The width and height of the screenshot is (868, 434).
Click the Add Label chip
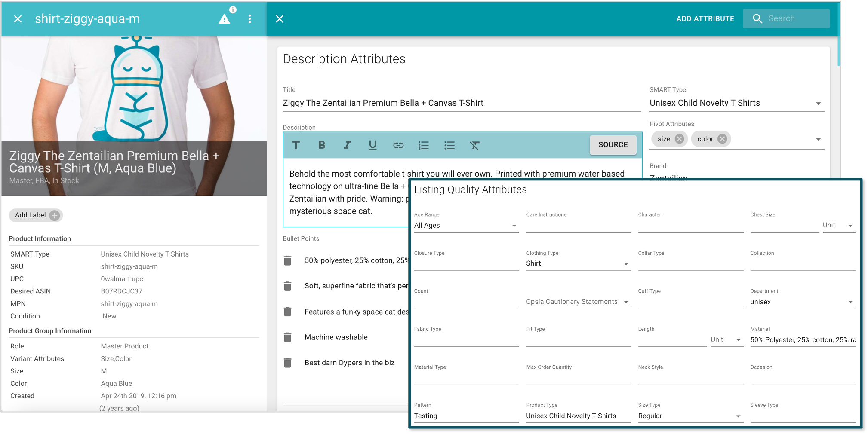[x=36, y=215]
